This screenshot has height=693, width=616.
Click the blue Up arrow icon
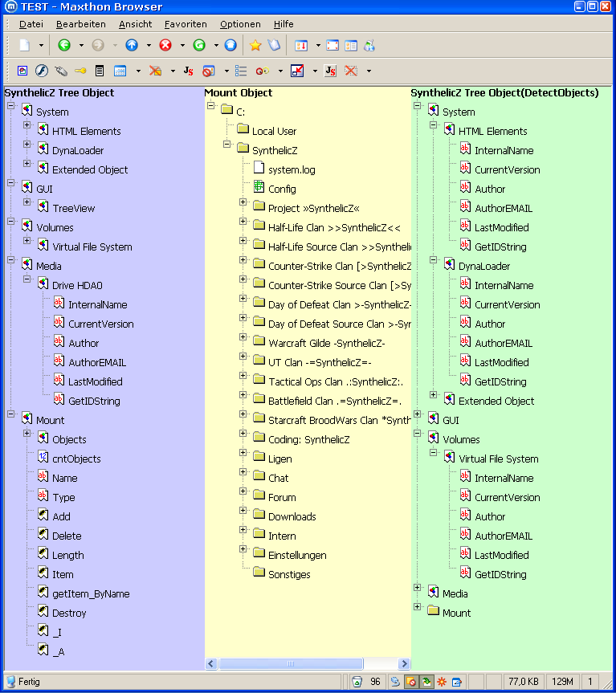[132, 45]
